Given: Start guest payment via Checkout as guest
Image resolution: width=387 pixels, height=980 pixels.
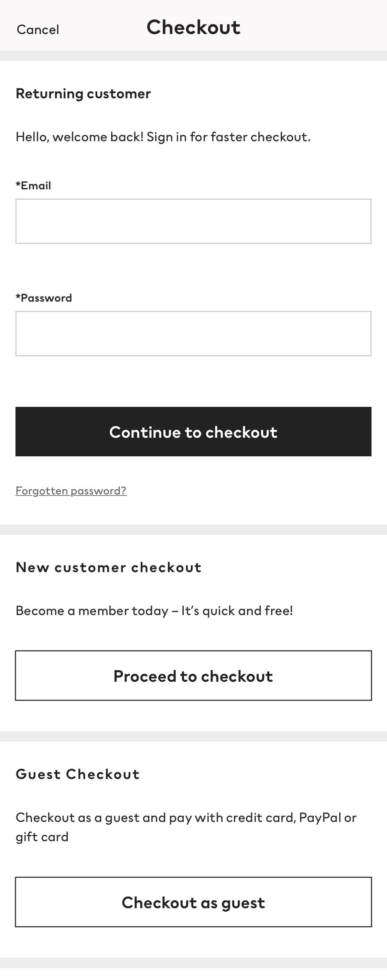Looking at the screenshot, I should (x=193, y=902).
